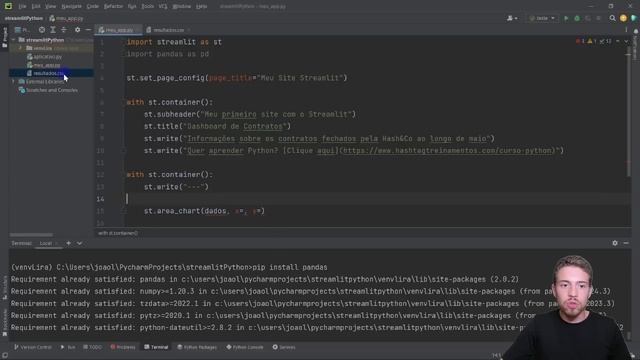The width and height of the screenshot is (640, 360).
Task: Open the Code menu
Action: point(93,7)
